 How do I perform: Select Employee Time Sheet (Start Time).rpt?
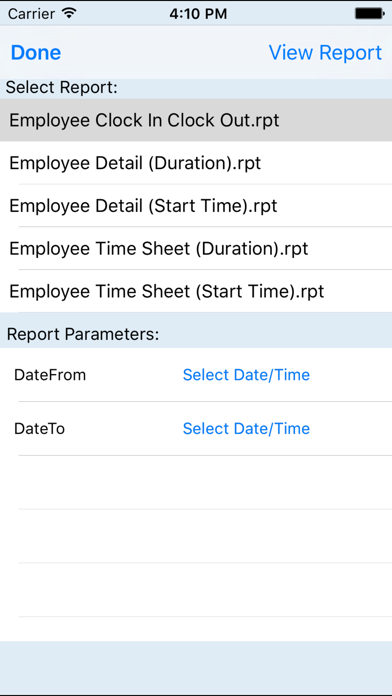196,291
